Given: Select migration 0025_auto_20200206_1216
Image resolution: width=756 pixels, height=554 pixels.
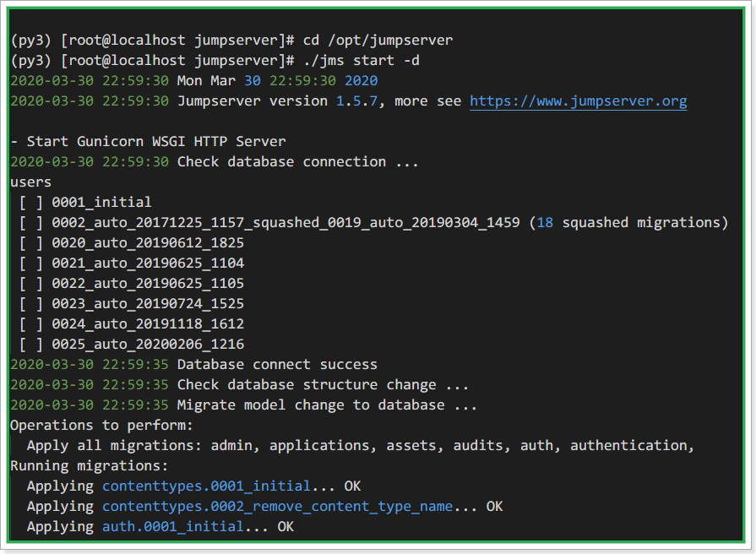Looking at the screenshot, I should click(148, 344).
